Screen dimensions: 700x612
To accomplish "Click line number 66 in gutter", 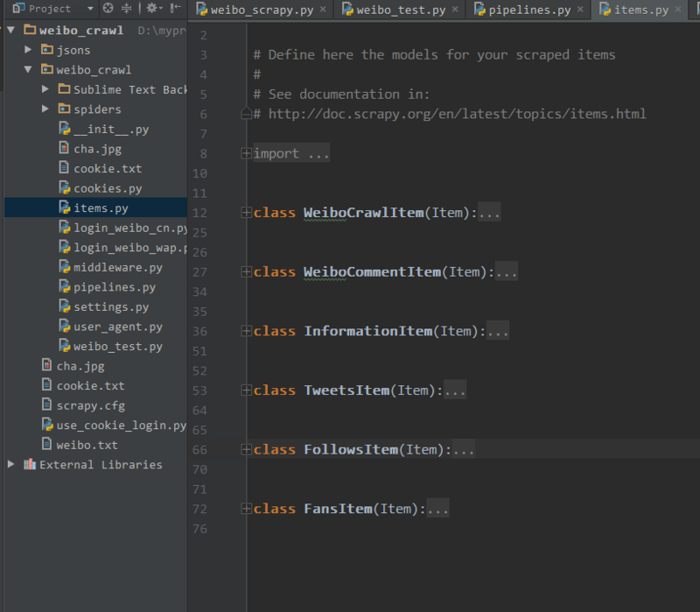I will tap(199, 450).
